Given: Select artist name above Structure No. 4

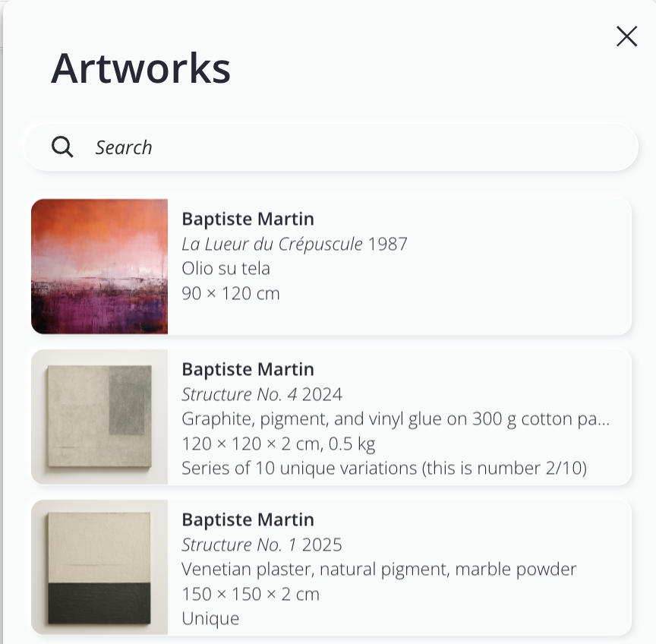Looking at the screenshot, I should point(248,369).
